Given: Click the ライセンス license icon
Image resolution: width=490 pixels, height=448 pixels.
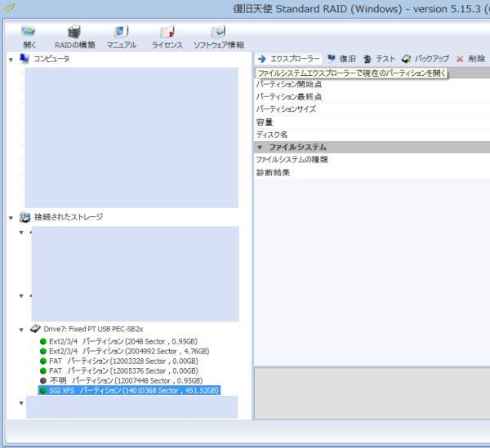Looking at the screenshot, I should pyautogui.click(x=167, y=35).
